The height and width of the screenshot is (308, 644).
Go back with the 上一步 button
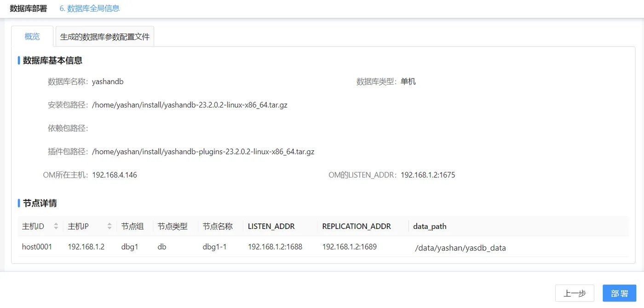[x=575, y=293]
